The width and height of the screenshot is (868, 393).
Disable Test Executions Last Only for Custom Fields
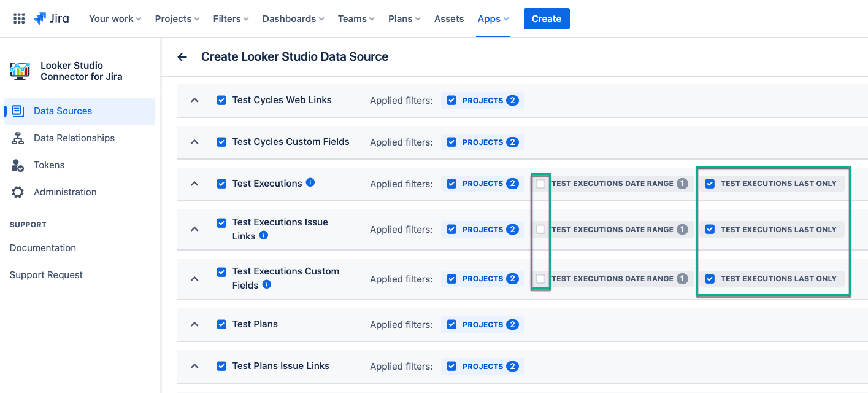[x=710, y=279]
